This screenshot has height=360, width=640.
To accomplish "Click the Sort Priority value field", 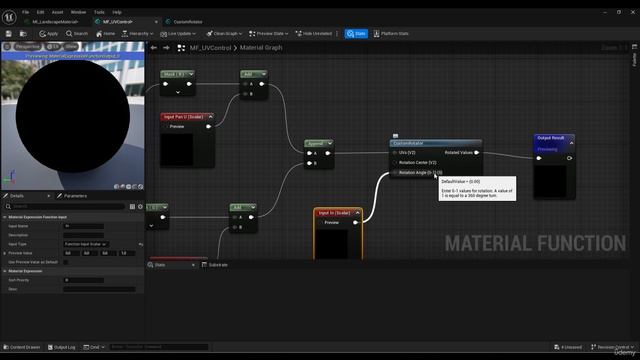I will click(84, 280).
